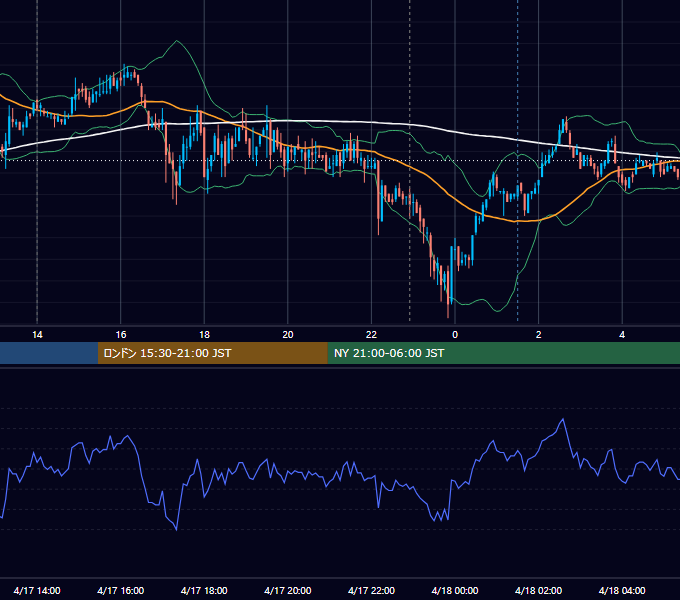Click the 4/17 14:00 date label
Screen dimensions: 680x600
pos(37,590)
